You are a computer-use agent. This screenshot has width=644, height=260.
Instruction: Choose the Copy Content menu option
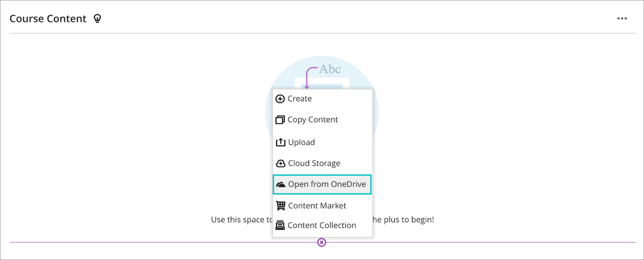click(313, 120)
